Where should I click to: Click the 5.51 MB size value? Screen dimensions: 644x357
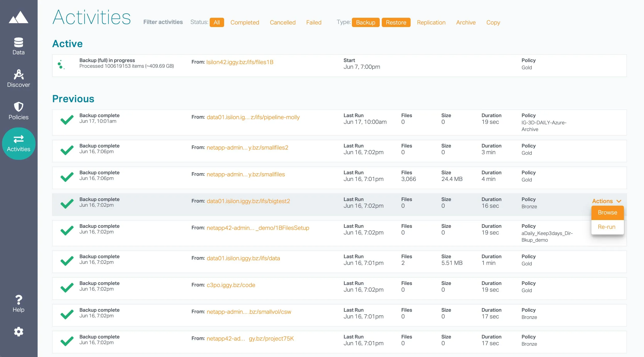point(452,263)
